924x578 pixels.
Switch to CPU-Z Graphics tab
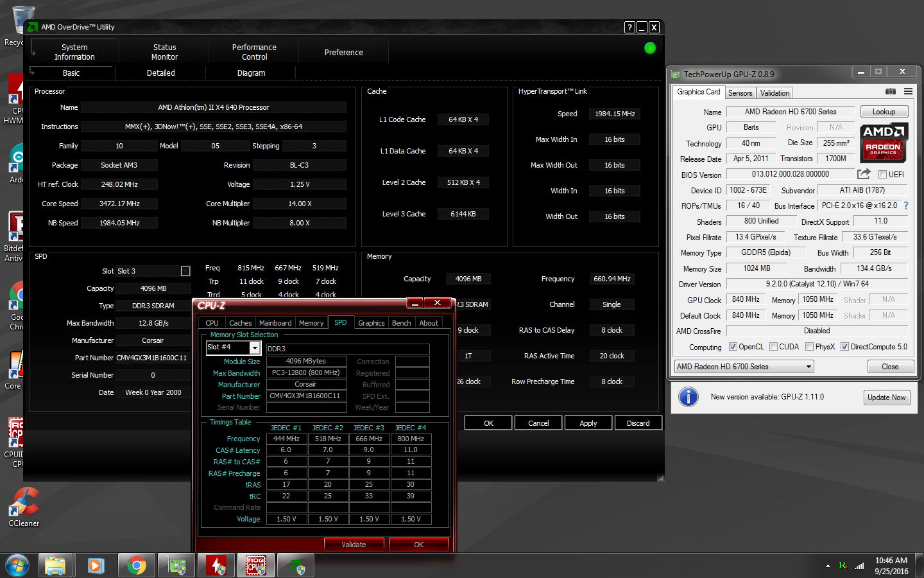pyautogui.click(x=371, y=323)
